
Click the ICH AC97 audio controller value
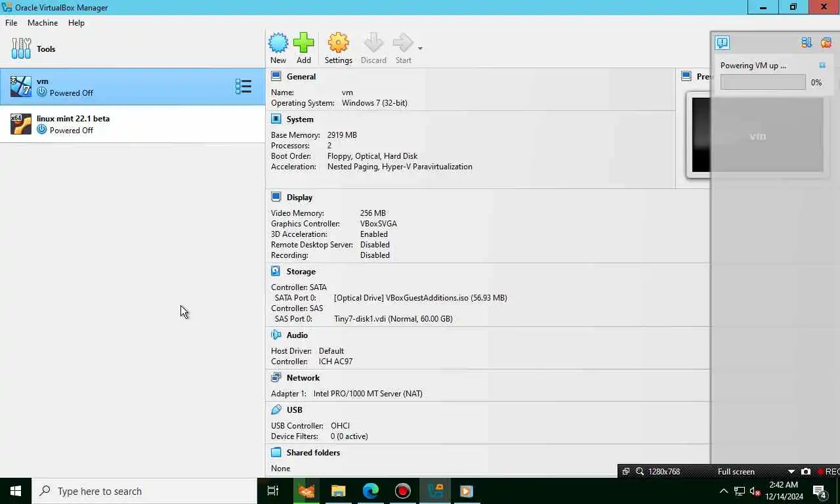point(335,362)
